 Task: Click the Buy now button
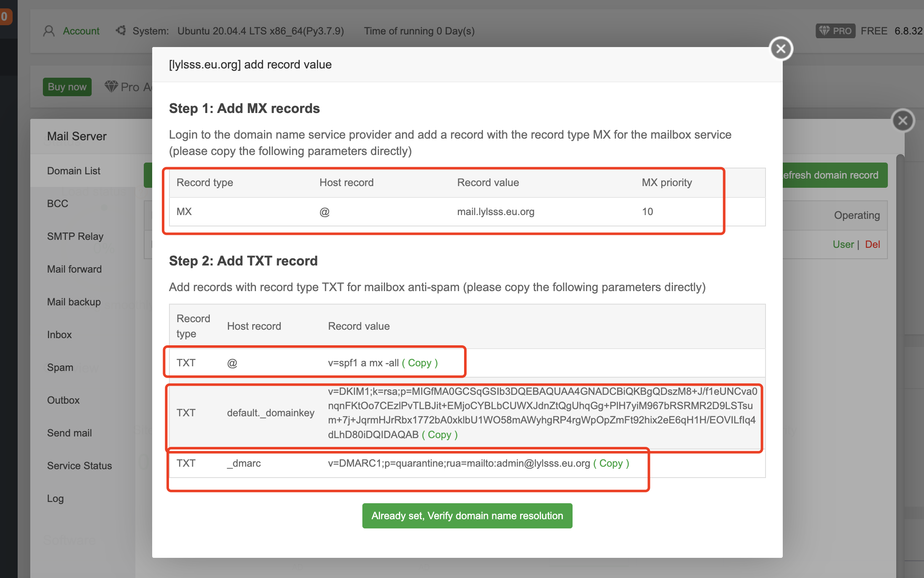(67, 87)
